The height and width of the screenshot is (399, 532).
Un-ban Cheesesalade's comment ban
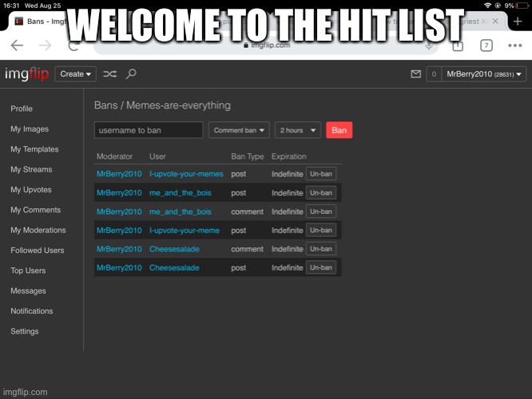pos(321,249)
